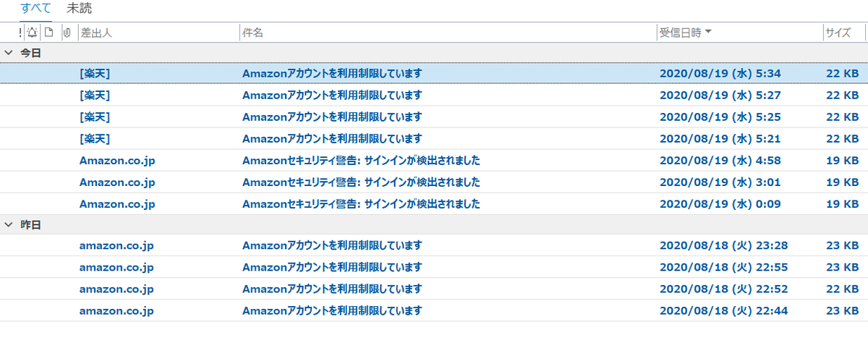Select the email received 2020/08/18 23:28
868x351 pixels.
[x=434, y=245]
